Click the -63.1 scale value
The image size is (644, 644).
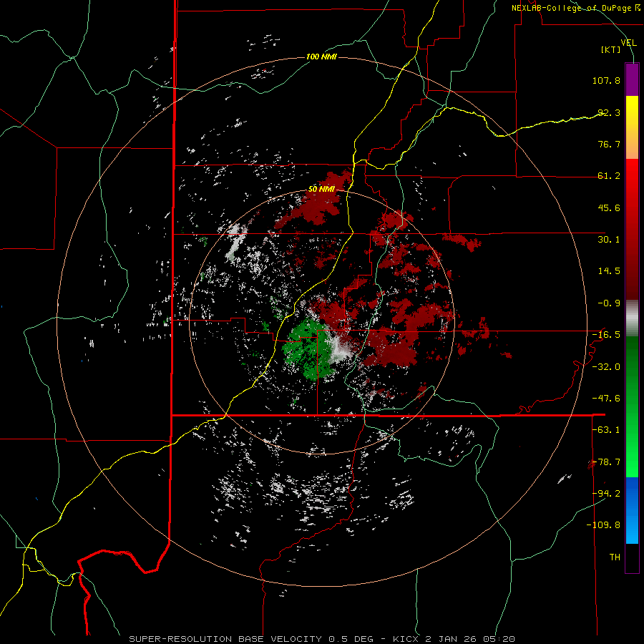pos(606,430)
